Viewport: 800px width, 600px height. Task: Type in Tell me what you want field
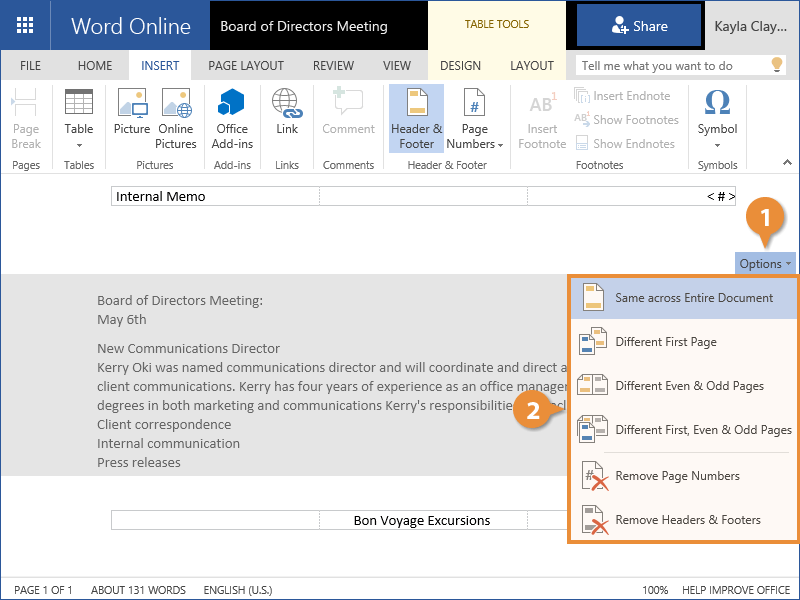click(x=668, y=66)
